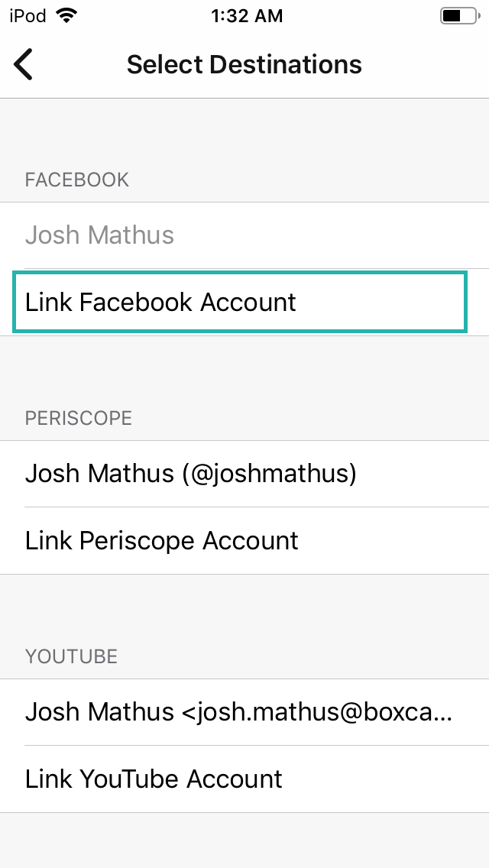The width and height of the screenshot is (489, 868).
Task: Tap Link Periscope Account
Action: (x=162, y=541)
